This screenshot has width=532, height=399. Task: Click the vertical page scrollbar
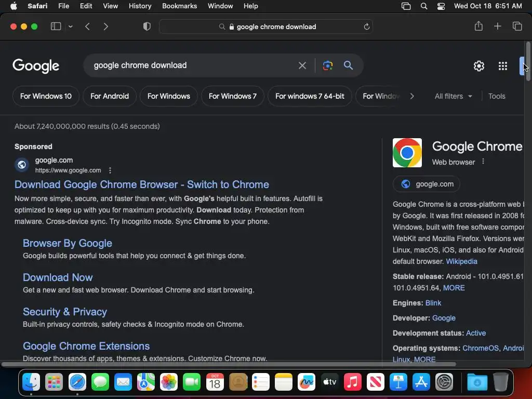(528, 61)
